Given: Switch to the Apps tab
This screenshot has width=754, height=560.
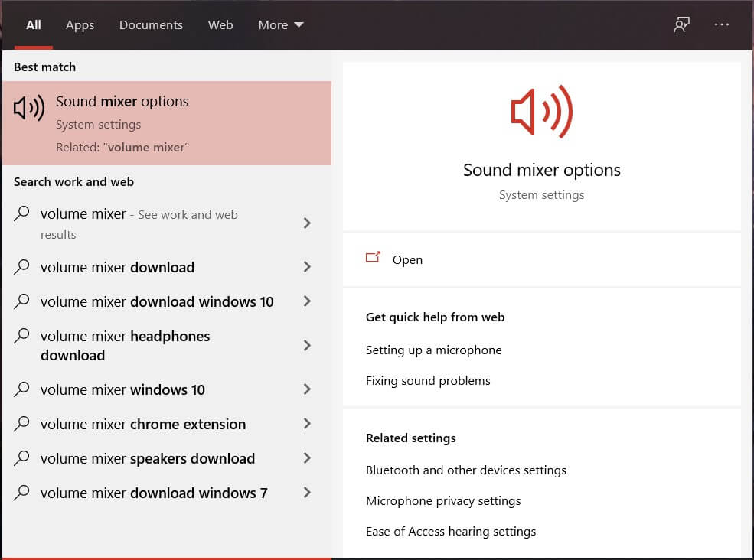Looking at the screenshot, I should pyautogui.click(x=80, y=25).
